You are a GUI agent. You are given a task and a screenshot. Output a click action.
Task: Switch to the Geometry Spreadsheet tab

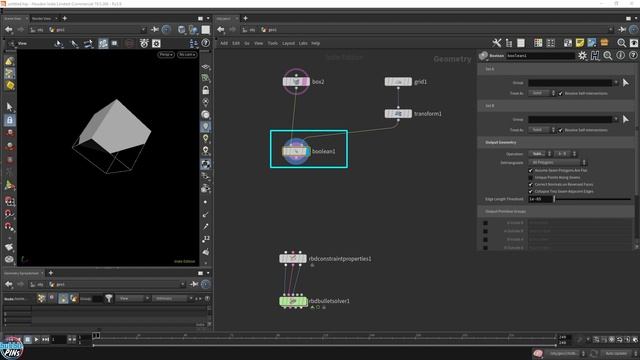pyautogui.click(x=21, y=273)
